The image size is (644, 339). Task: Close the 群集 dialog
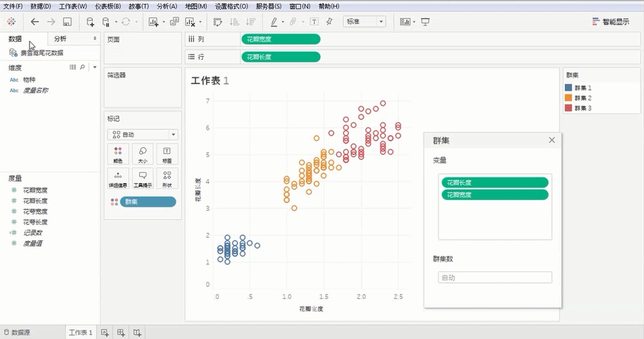pyautogui.click(x=551, y=140)
